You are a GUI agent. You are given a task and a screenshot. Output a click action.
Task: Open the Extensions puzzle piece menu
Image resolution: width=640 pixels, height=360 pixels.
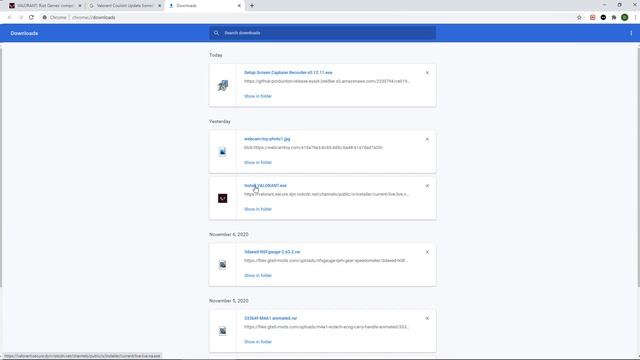coord(614,18)
